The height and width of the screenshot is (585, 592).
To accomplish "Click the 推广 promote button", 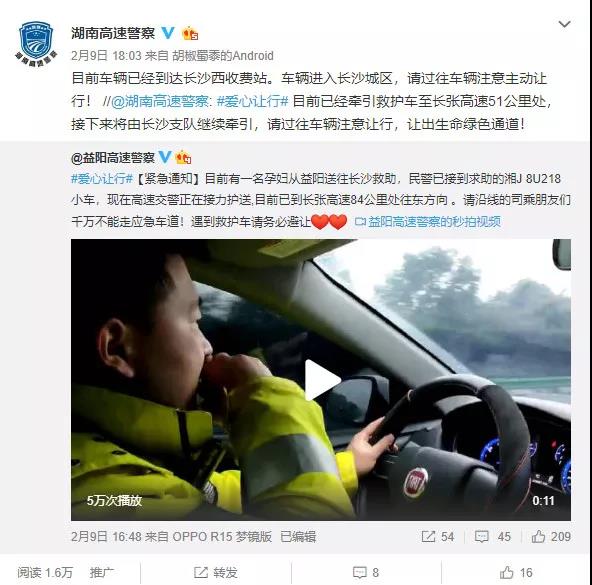I will [102, 573].
